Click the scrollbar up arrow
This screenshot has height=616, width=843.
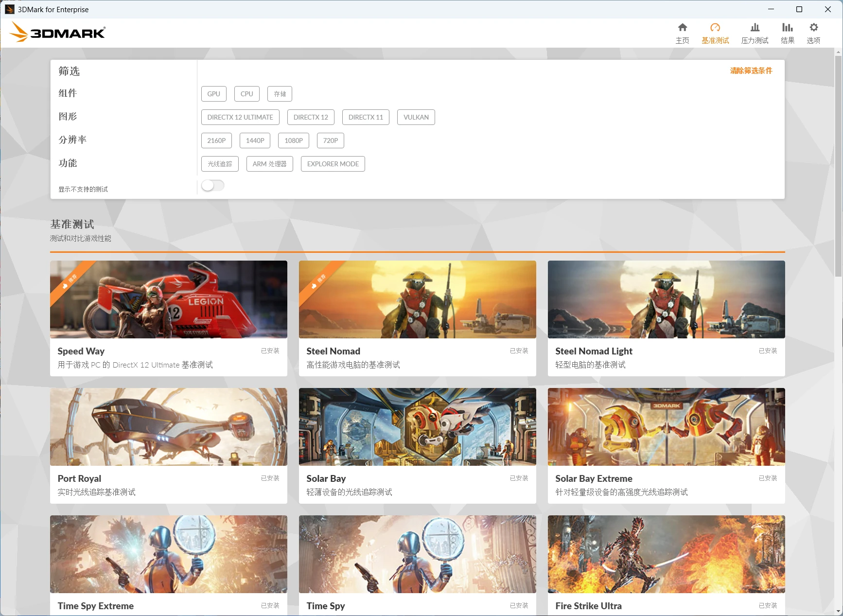tap(838, 52)
